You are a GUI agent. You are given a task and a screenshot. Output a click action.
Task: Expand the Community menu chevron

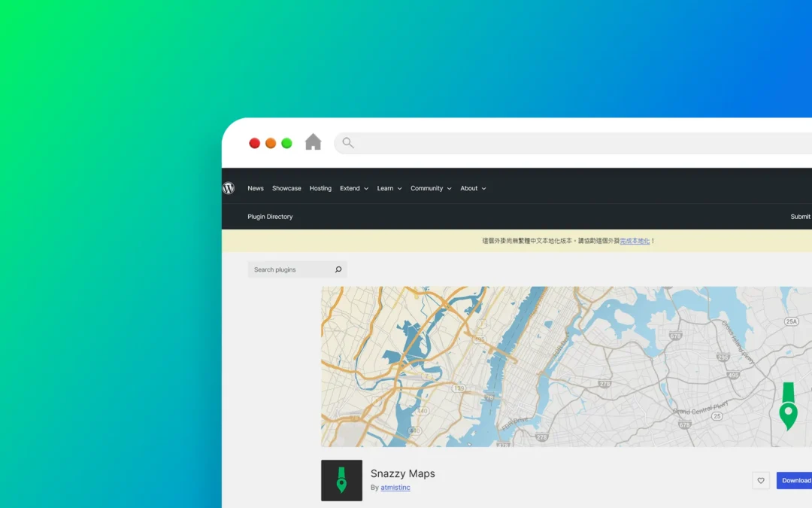pos(449,189)
